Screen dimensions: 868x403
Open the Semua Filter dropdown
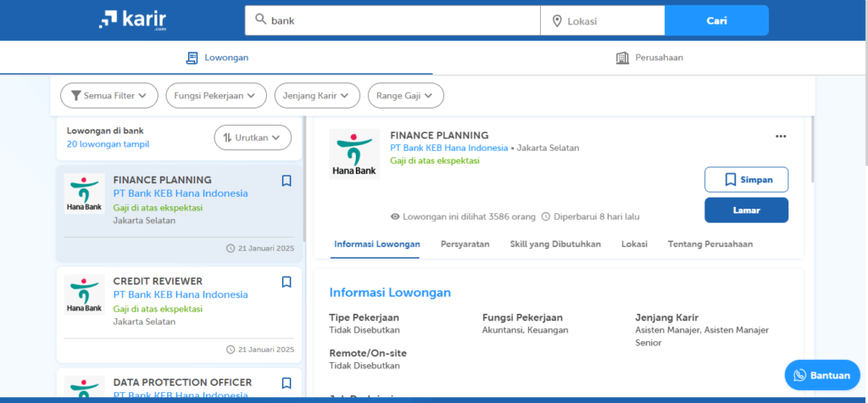point(109,95)
